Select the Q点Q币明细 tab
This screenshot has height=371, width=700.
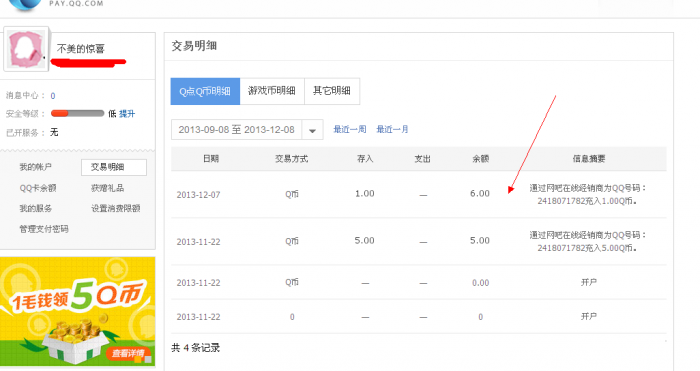coord(205,91)
